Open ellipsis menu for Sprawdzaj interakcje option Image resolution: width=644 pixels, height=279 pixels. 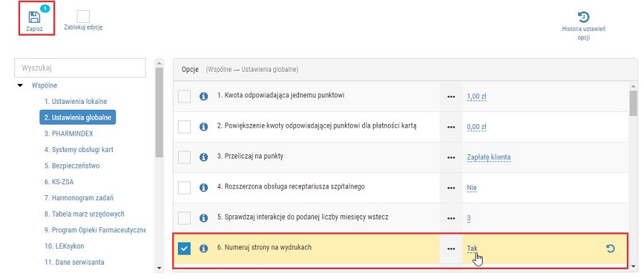coord(451,218)
